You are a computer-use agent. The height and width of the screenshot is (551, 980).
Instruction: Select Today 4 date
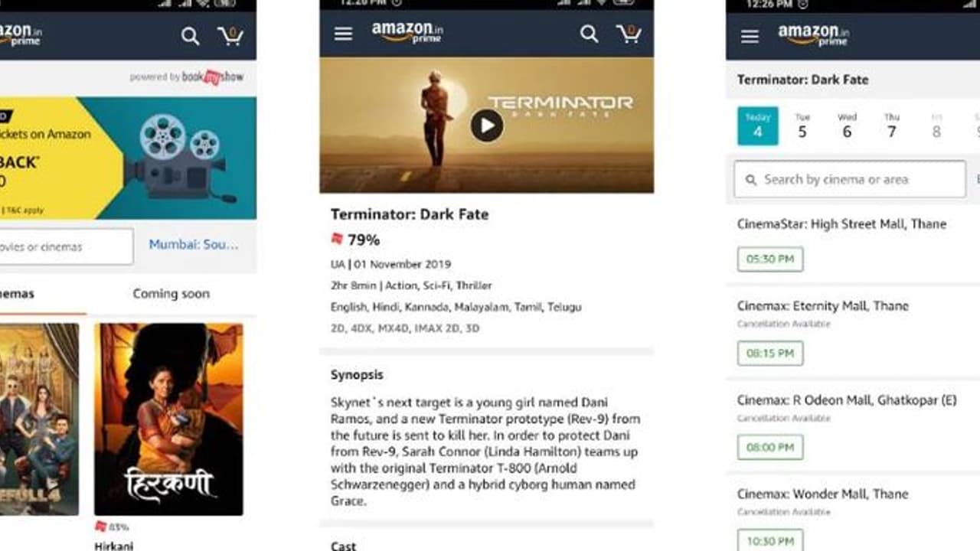tap(758, 126)
